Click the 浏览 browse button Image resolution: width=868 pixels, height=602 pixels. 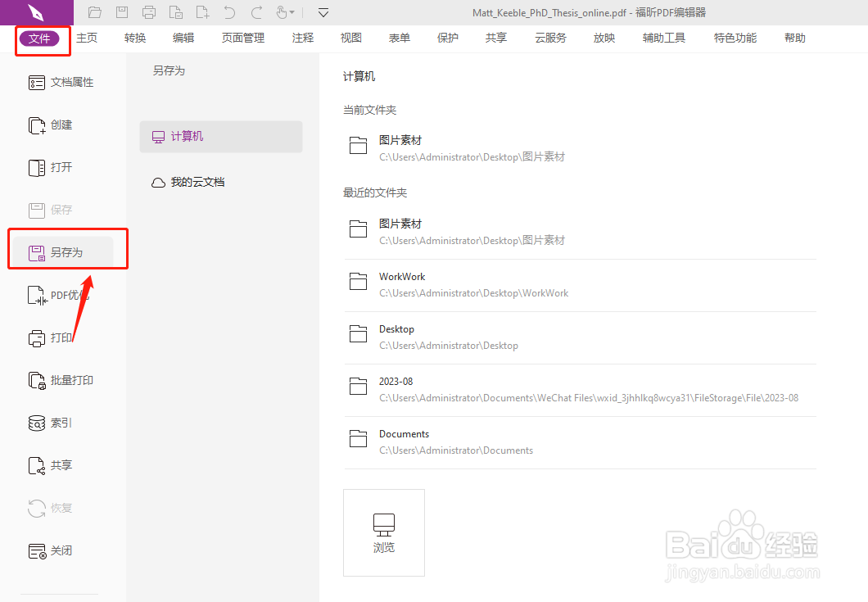[x=383, y=532]
